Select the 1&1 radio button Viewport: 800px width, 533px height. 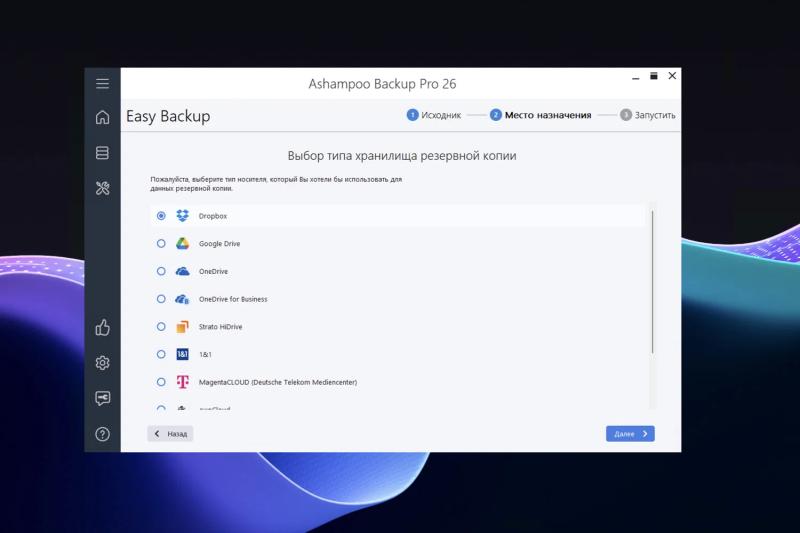click(161, 354)
